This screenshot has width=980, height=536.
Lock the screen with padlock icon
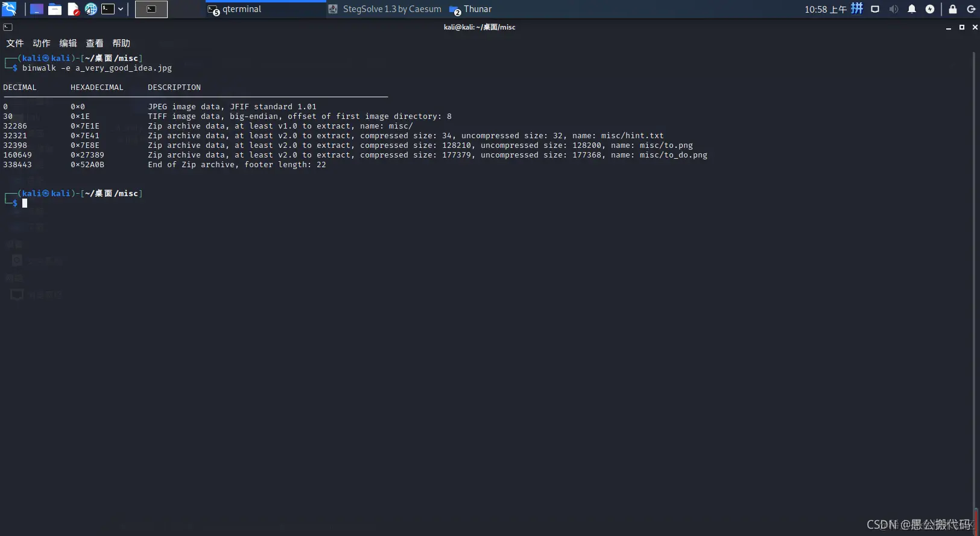pos(953,9)
